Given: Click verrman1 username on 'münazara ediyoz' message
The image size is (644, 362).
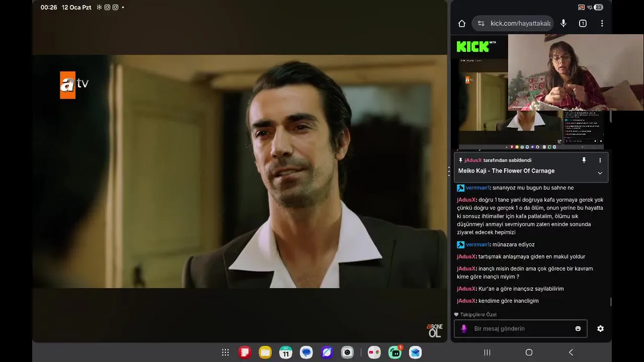Looking at the screenshot, I should 477,244.
